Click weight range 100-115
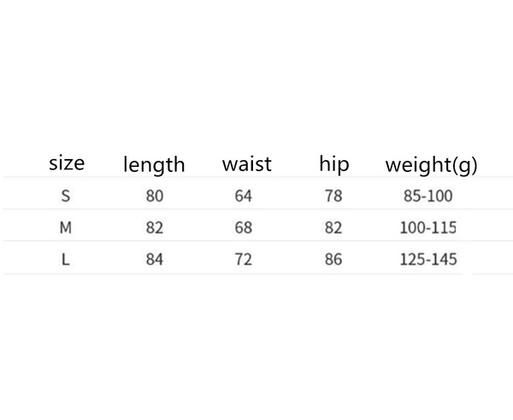 tap(428, 228)
